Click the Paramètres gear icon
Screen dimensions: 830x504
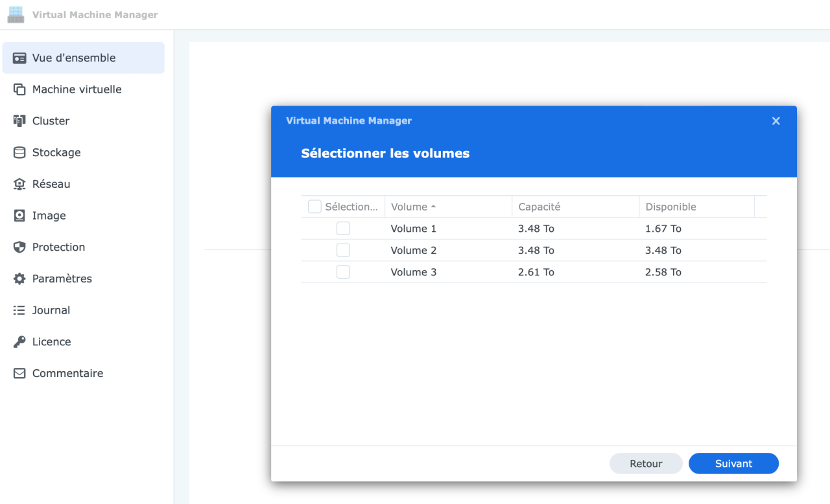point(19,279)
